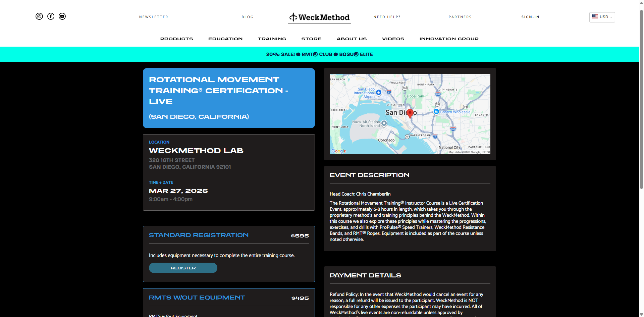Click the US flag currency icon
The height and width of the screenshot is (317, 644).
595,17
